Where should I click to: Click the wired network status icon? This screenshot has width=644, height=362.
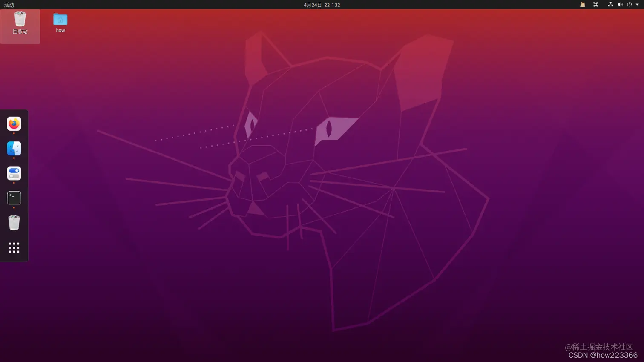610,5
